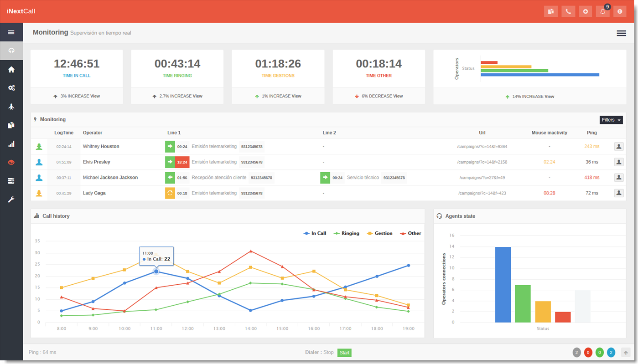Click the eye monitoring icon in sidebar
The width and height of the screenshot is (638, 364).
pos(11,163)
